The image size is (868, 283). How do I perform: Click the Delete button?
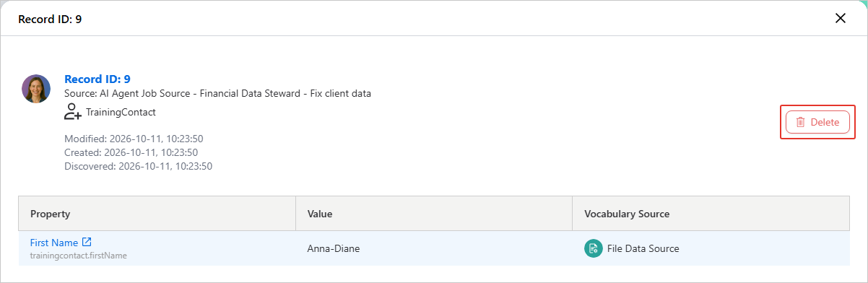point(817,122)
